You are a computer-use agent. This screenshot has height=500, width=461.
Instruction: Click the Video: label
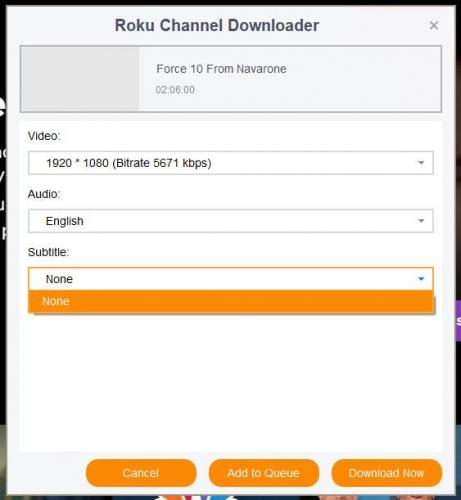pyautogui.click(x=44, y=136)
